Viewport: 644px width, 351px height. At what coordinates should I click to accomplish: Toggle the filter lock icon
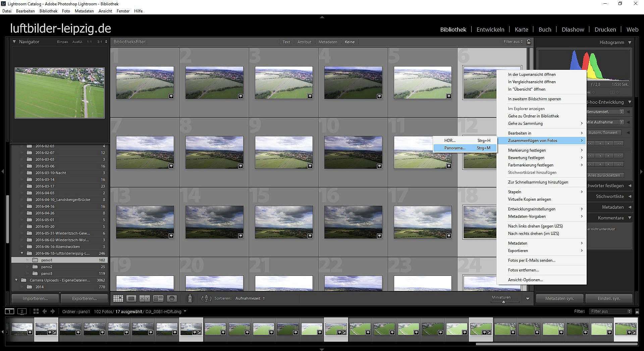(529, 42)
